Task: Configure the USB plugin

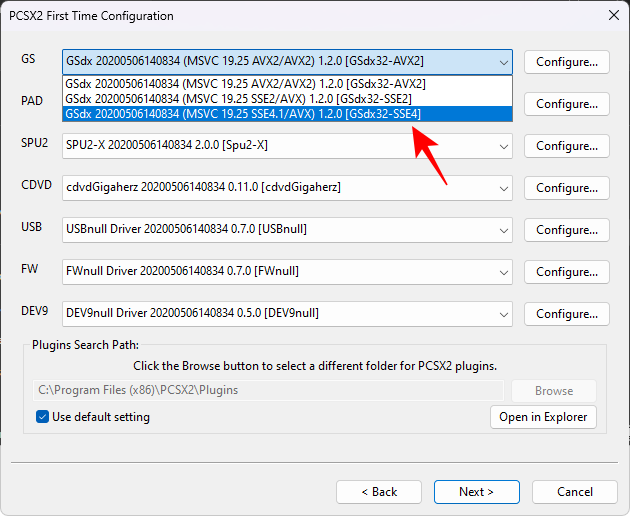Action: (x=567, y=230)
